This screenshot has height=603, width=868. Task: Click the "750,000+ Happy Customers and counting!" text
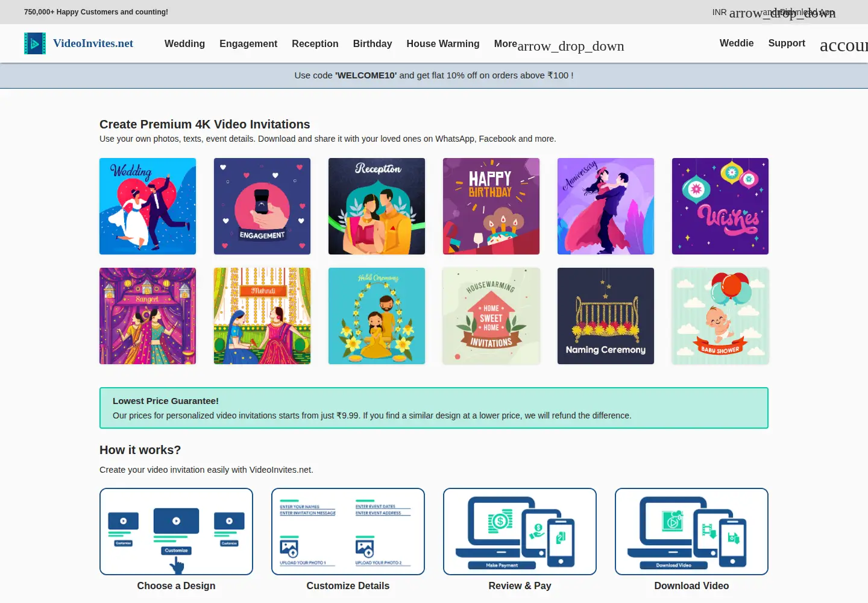pyautogui.click(x=96, y=12)
